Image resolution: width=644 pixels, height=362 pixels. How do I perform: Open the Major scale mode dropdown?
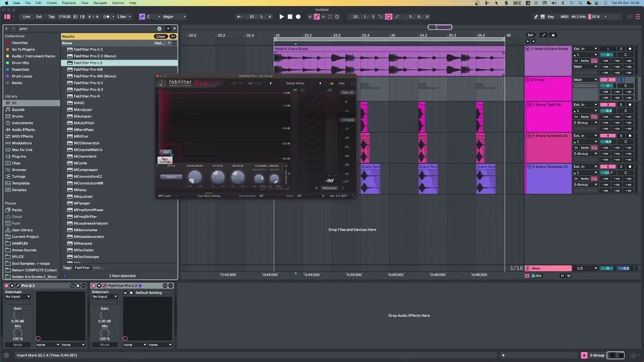(175, 17)
